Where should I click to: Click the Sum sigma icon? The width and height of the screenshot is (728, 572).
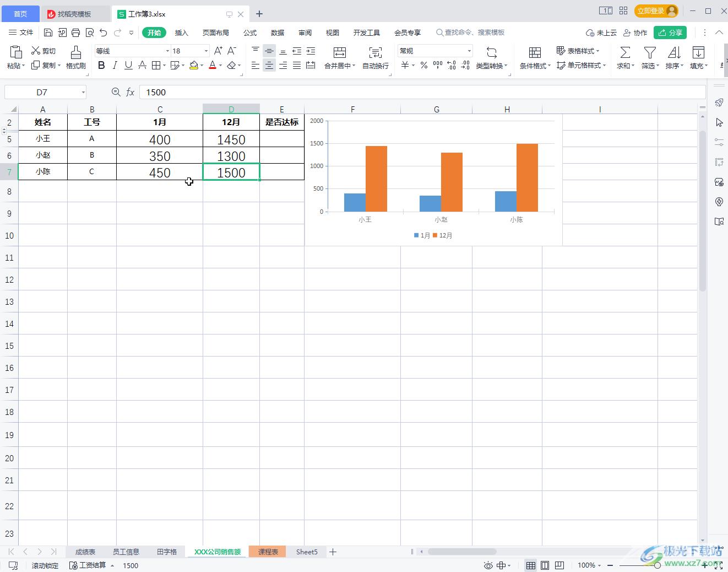pyautogui.click(x=625, y=52)
